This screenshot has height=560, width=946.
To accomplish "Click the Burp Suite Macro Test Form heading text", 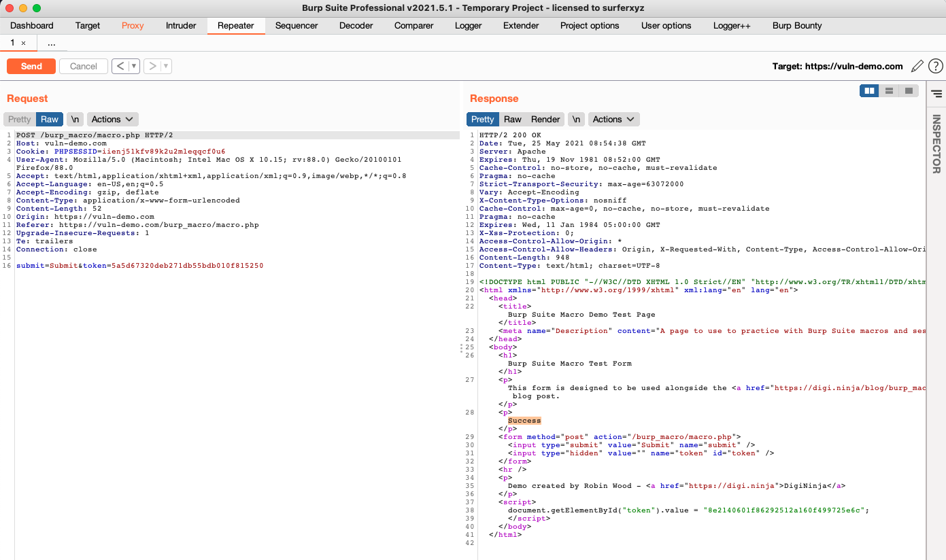I will pos(570,364).
